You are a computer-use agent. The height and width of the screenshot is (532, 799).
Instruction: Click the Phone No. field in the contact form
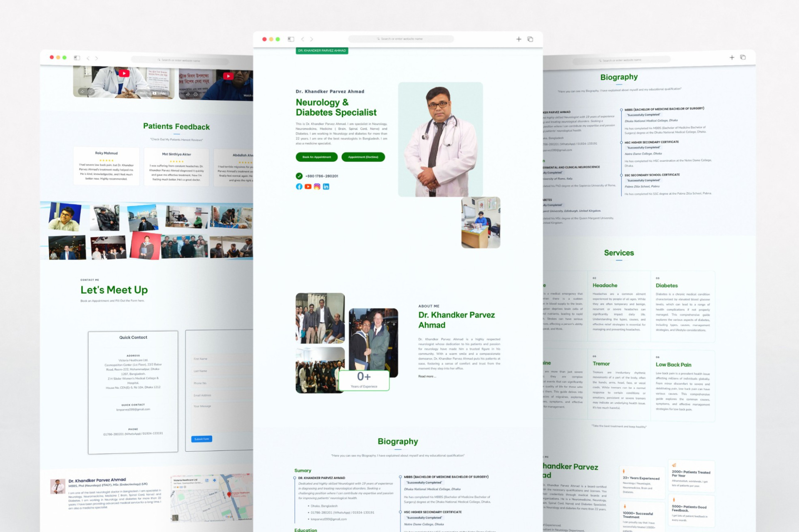tap(223, 383)
